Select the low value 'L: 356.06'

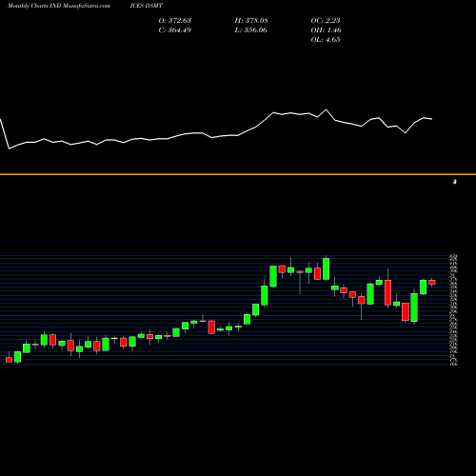coord(250,30)
